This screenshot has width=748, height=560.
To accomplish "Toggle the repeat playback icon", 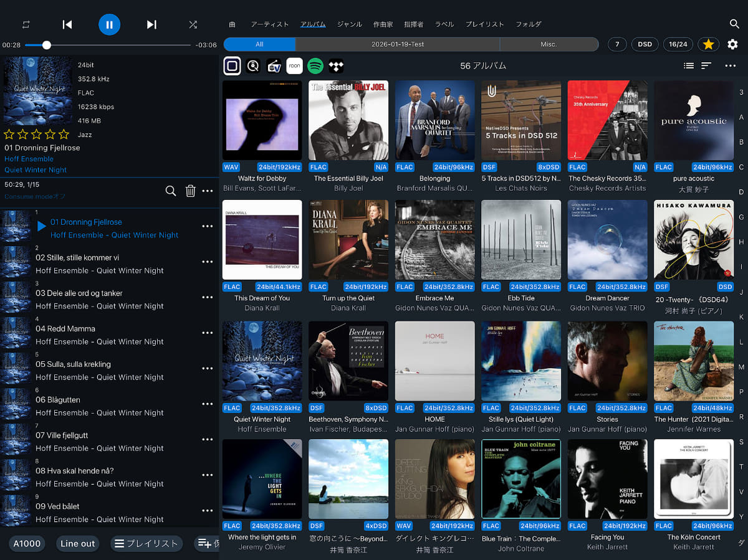I will tap(26, 24).
